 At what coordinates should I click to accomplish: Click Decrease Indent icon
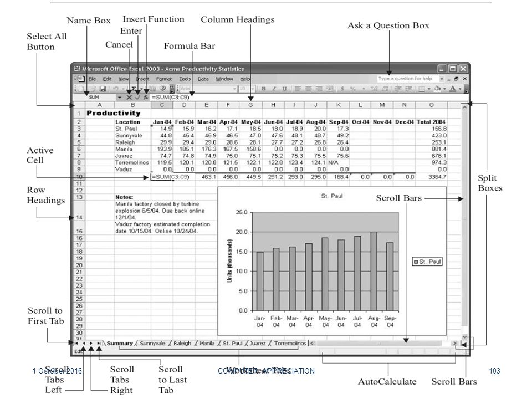398,89
